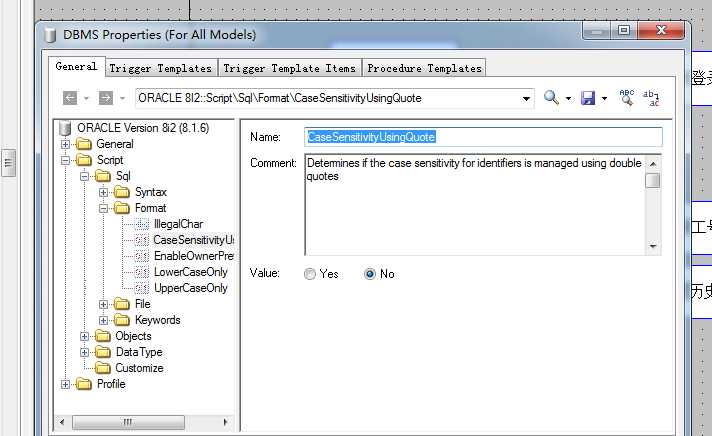This screenshot has height=436, width=712.
Task: Expand the Data Type folder
Action: tap(84, 352)
